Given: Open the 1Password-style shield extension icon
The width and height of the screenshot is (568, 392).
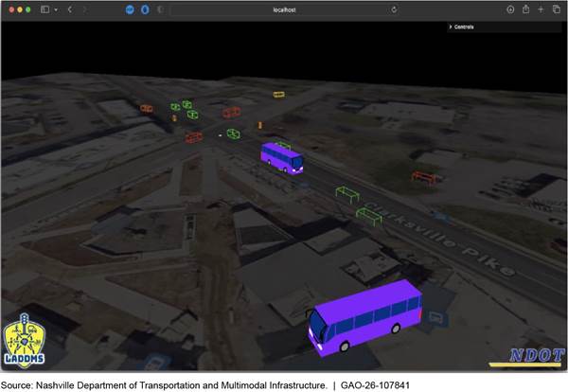Looking at the screenshot, I should pos(144,9).
